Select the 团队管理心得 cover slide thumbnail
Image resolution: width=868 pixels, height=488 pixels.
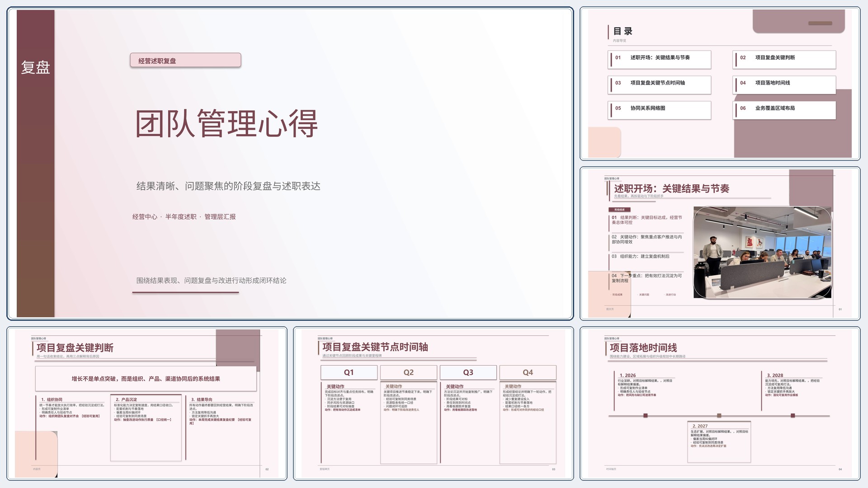pyautogui.click(x=290, y=164)
